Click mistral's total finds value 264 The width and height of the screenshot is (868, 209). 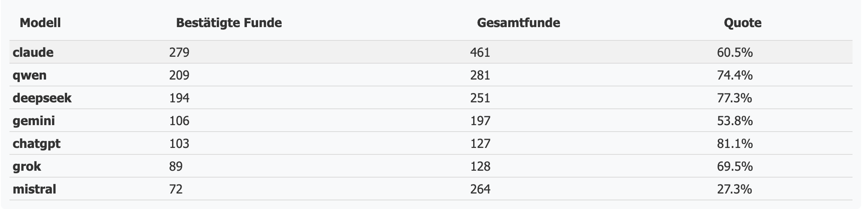coord(480,189)
